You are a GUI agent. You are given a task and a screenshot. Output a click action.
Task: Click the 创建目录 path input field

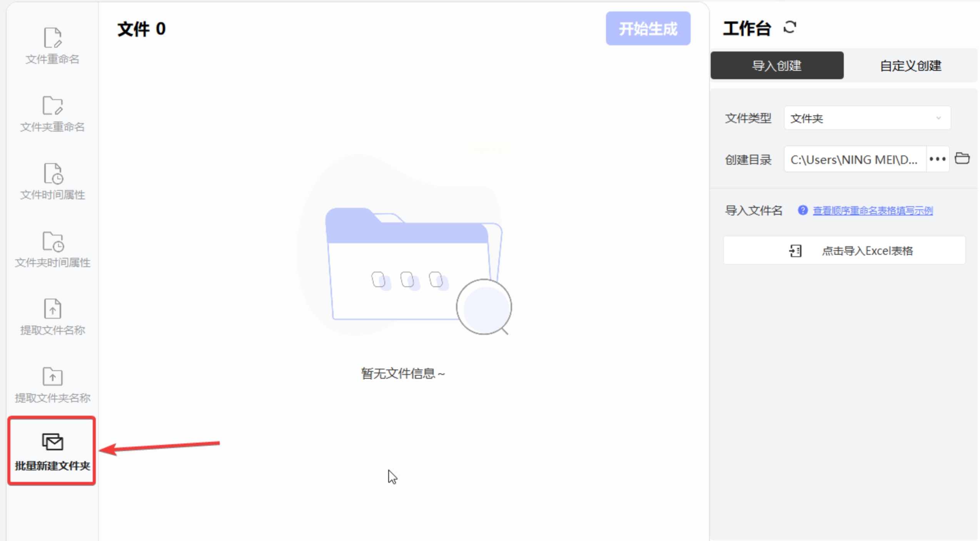pos(854,159)
